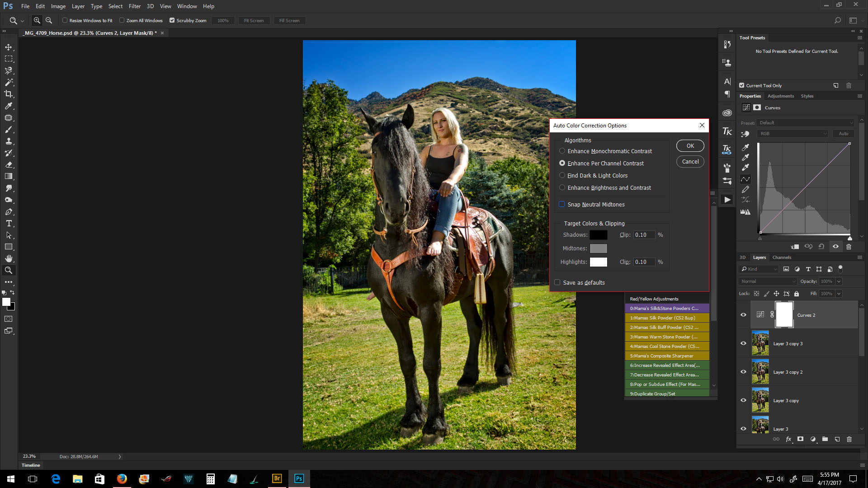
Task: Click the Fit Screen button
Action: 254,20
